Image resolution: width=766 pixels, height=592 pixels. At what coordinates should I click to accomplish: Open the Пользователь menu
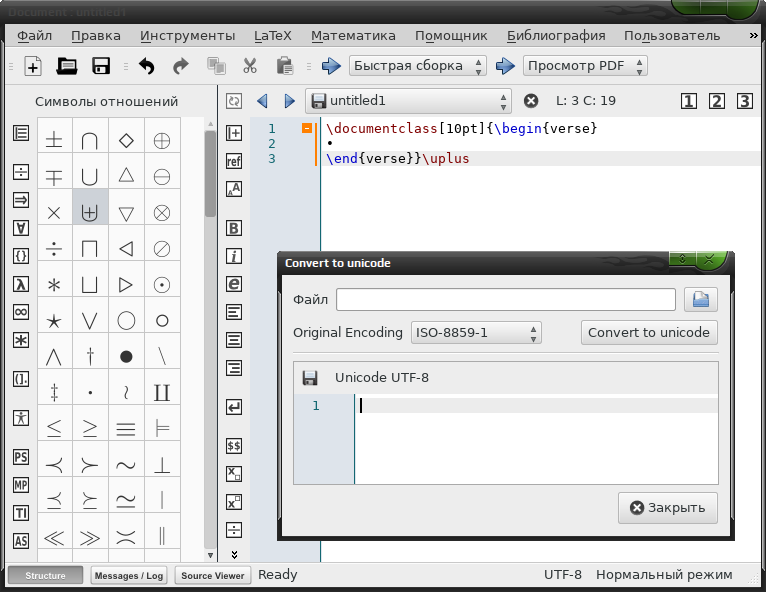(672, 36)
